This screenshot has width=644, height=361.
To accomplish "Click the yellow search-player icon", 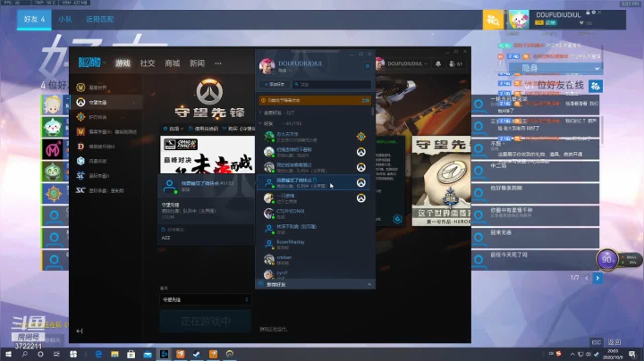I will [493, 20].
